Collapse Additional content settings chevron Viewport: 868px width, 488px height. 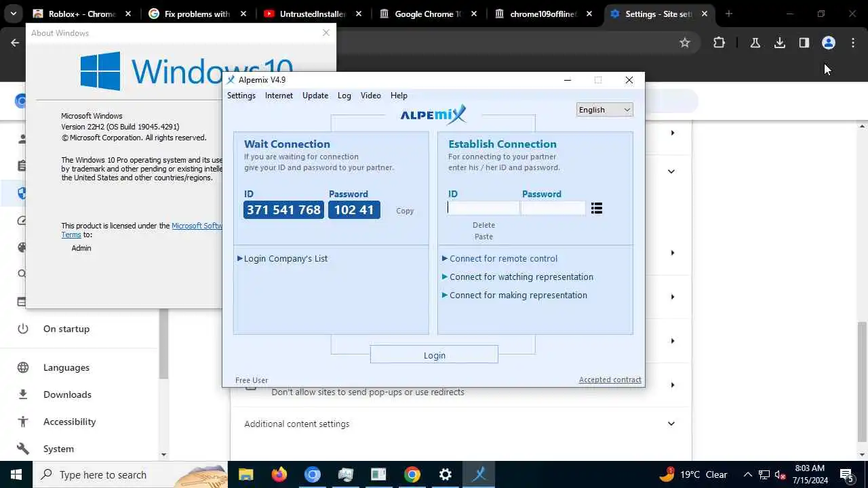pos(671,424)
